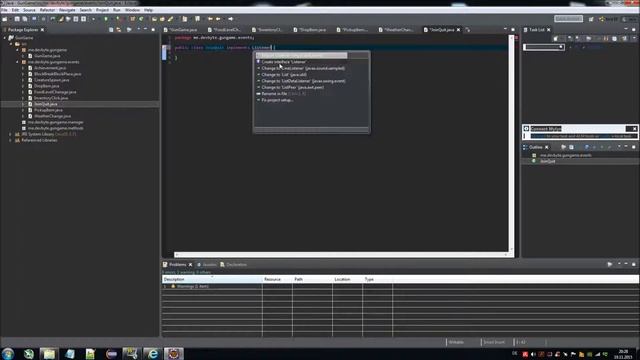Open the Navigate menu
The image size is (640, 360).
[67, 10]
